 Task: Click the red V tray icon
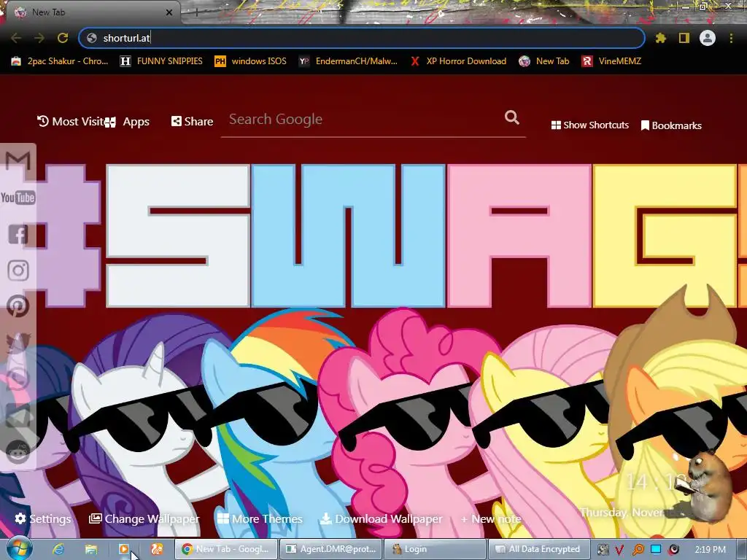(x=620, y=550)
